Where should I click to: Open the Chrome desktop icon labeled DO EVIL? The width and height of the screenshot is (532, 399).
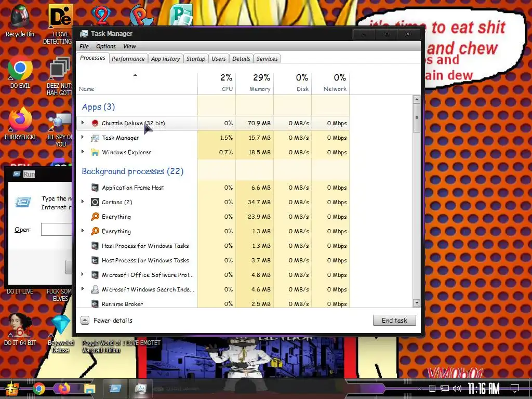click(x=20, y=72)
